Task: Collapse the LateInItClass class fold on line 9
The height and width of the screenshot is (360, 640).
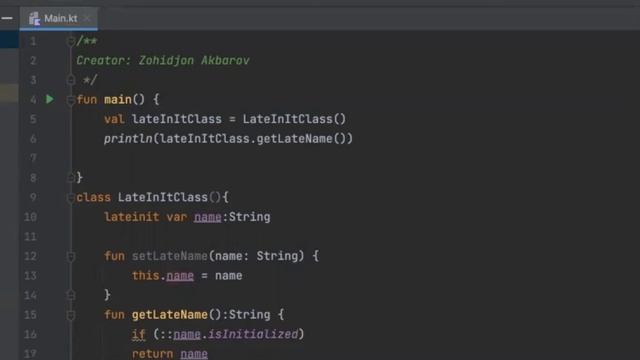Action: click(71, 198)
